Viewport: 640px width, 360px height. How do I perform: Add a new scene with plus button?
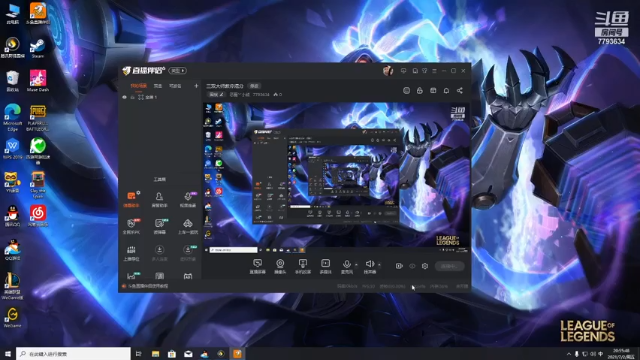click(196, 86)
